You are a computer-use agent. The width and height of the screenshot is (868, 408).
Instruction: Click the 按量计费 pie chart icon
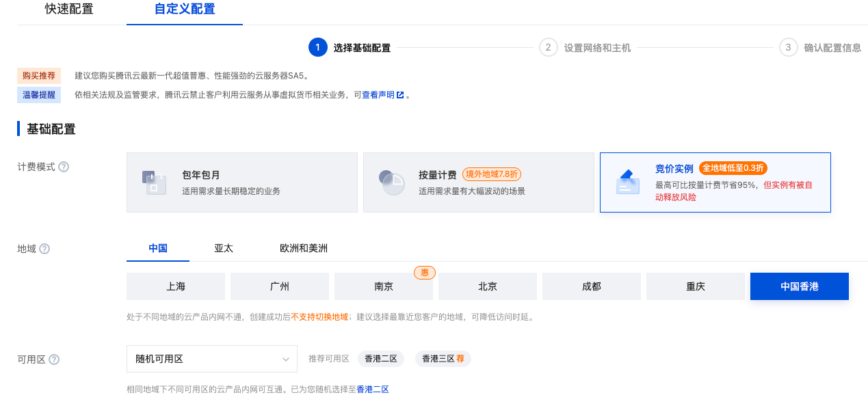coord(392,182)
